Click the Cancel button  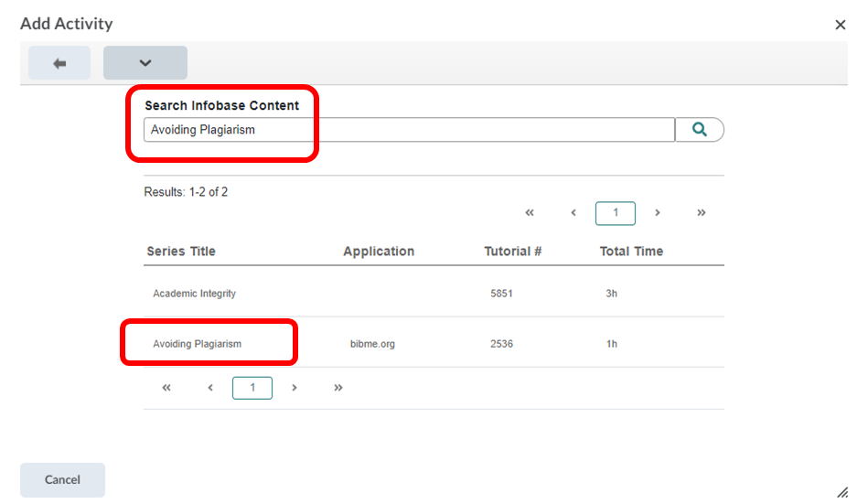point(62,479)
